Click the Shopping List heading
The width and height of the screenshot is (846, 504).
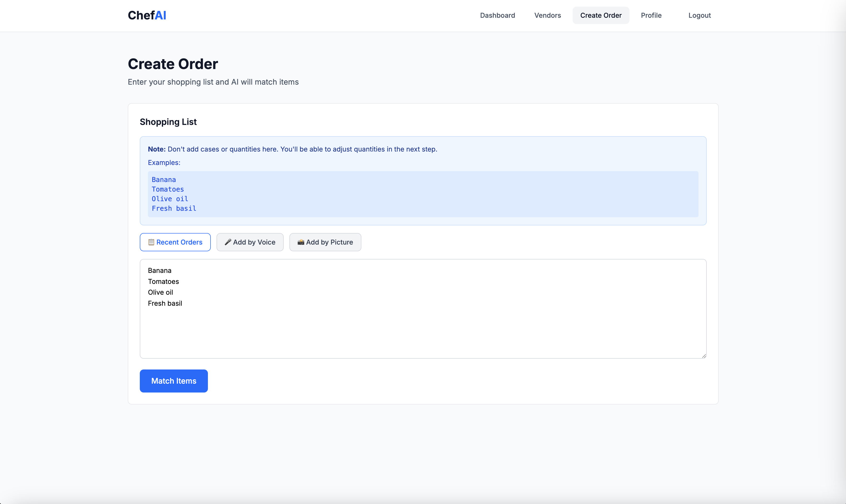click(x=168, y=122)
